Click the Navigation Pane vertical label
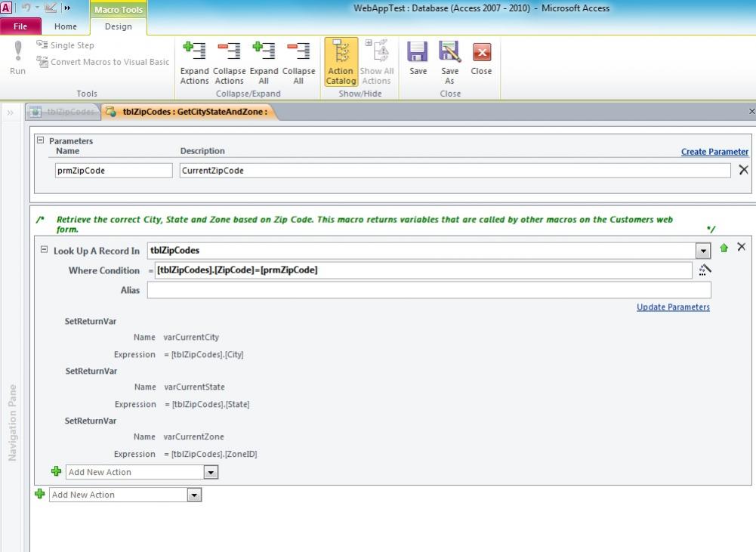Image resolution: width=756 pixels, height=552 pixels. pos(13,423)
